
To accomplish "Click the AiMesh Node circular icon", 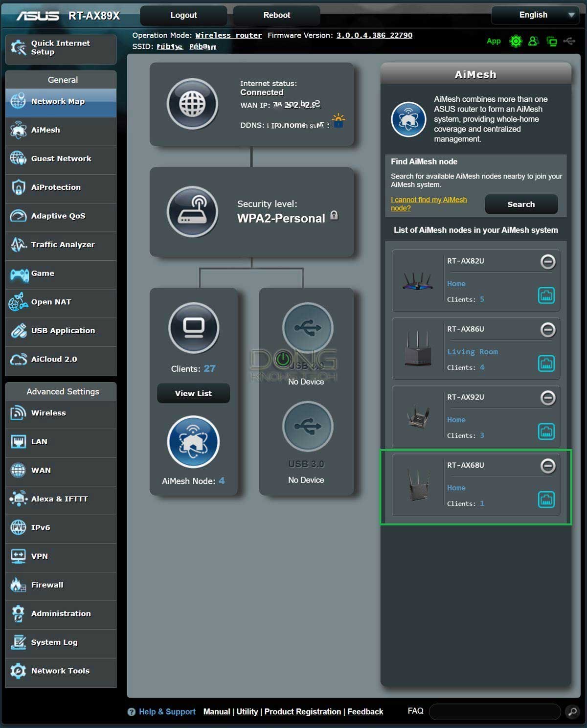I will coord(193,442).
